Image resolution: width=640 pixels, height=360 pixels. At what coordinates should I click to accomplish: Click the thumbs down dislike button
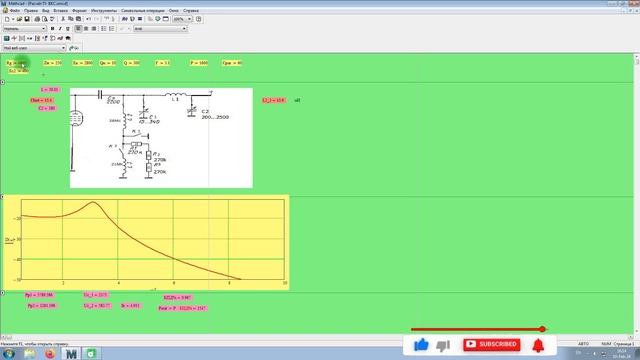click(x=443, y=345)
